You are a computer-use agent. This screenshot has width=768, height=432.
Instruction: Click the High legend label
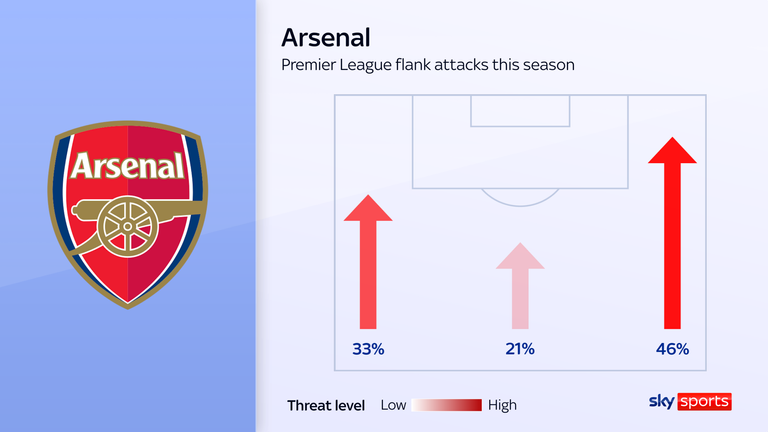point(503,405)
